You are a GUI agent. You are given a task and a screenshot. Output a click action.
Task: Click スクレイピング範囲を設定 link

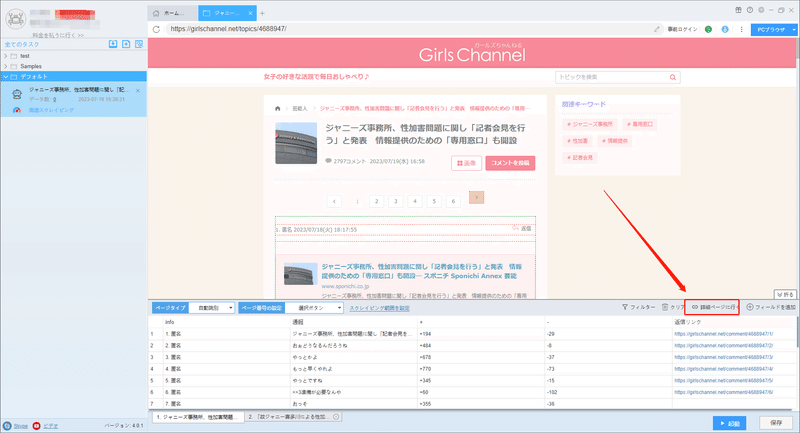pyautogui.click(x=380, y=308)
